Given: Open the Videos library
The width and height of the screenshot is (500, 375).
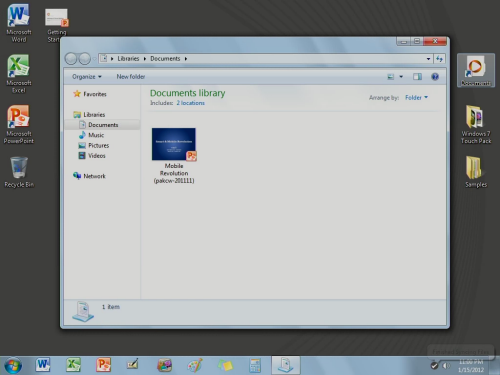Looking at the screenshot, I should click(92, 156).
